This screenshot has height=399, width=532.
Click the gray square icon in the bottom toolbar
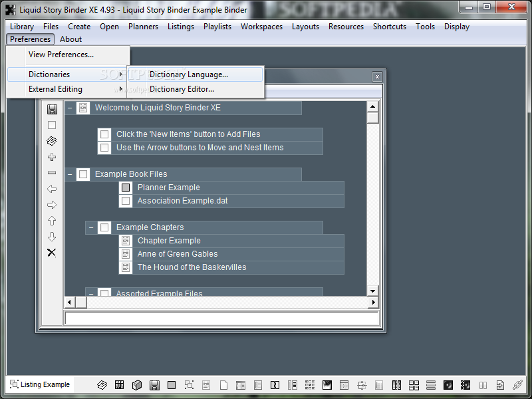coord(172,385)
